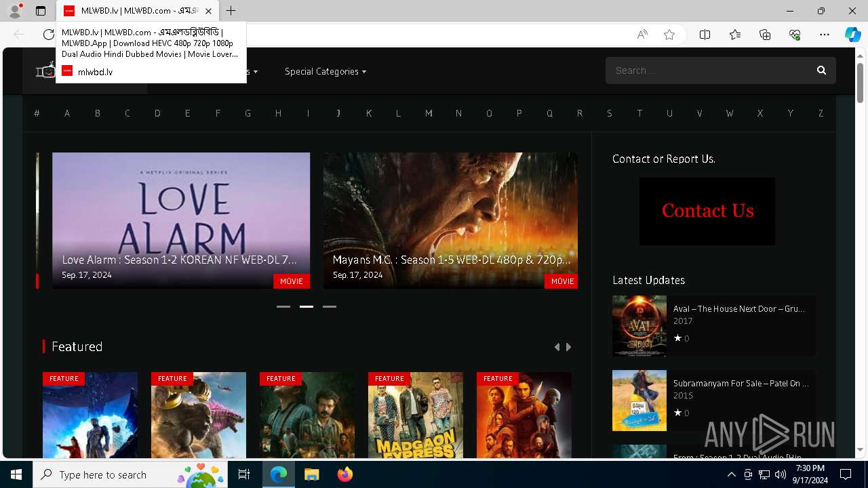Image resolution: width=868 pixels, height=488 pixels.
Task: Open Mayans M.C. Season 1-5 slide
Action: (450, 220)
